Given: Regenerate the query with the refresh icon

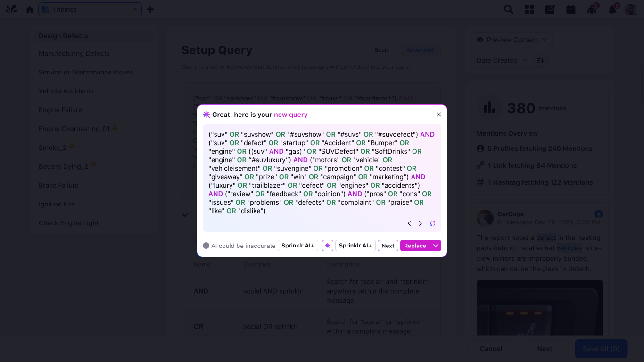Looking at the screenshot, I should pos(432,223).
